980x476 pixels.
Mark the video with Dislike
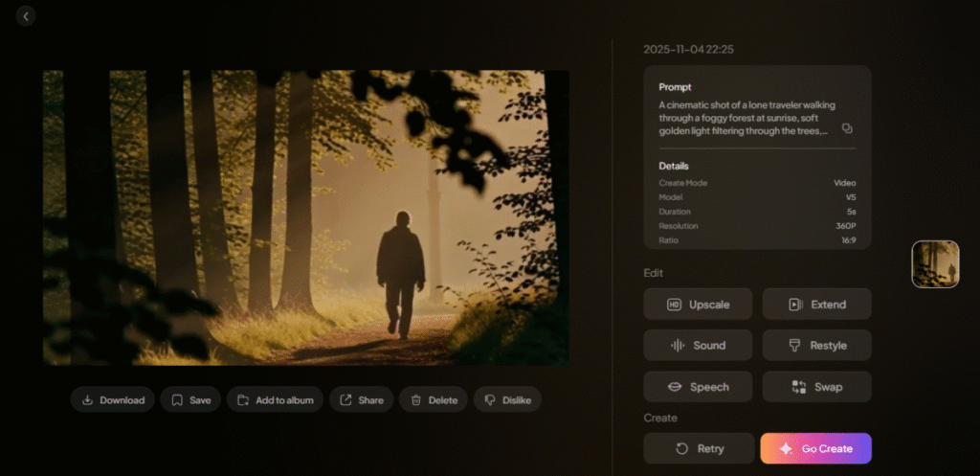[507, 400]
